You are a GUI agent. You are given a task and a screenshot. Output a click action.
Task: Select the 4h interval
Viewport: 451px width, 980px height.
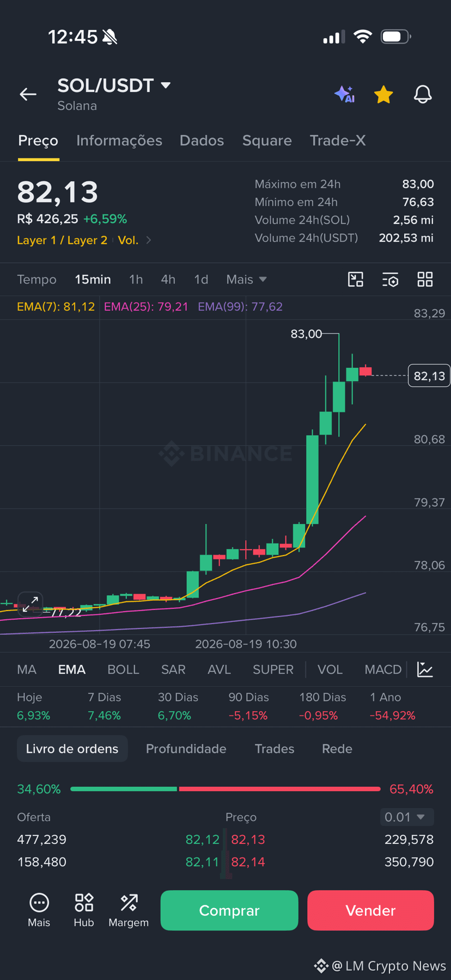point(168,279)
